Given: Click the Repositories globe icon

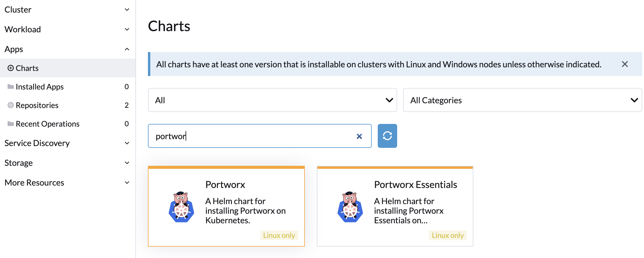Looking at the screenshot, I should point(11,105).
